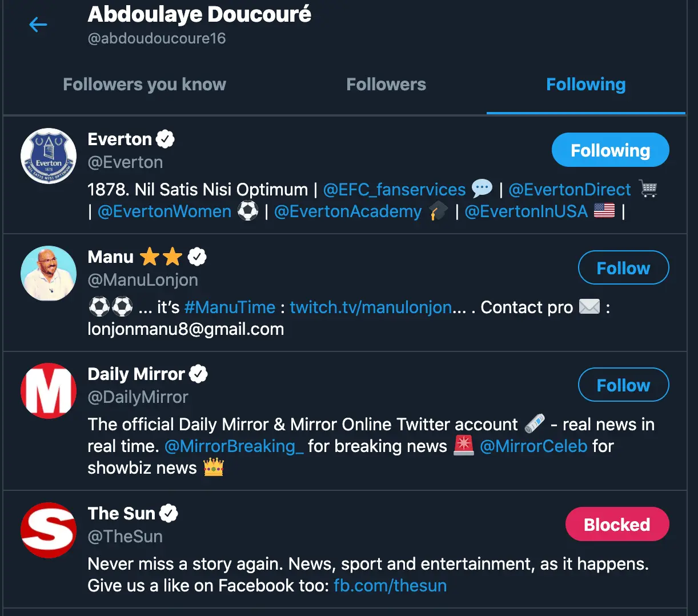This screenshot has height=616, width=698.
Task: Open the @EFC_fanservices mention link
Action: [x=394, y=189]
